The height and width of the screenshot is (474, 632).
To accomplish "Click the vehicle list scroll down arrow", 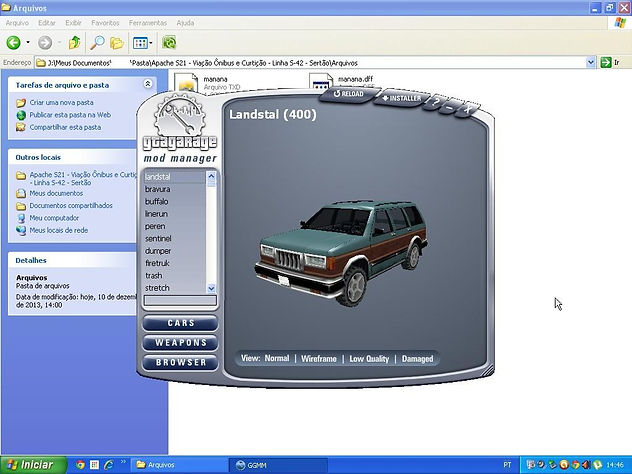I will [211, 288].
